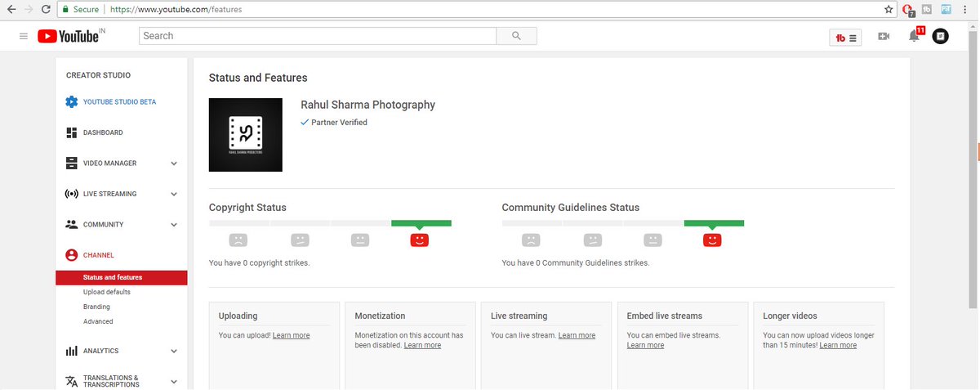Click the channel profile thumbnail

(246, 135)
